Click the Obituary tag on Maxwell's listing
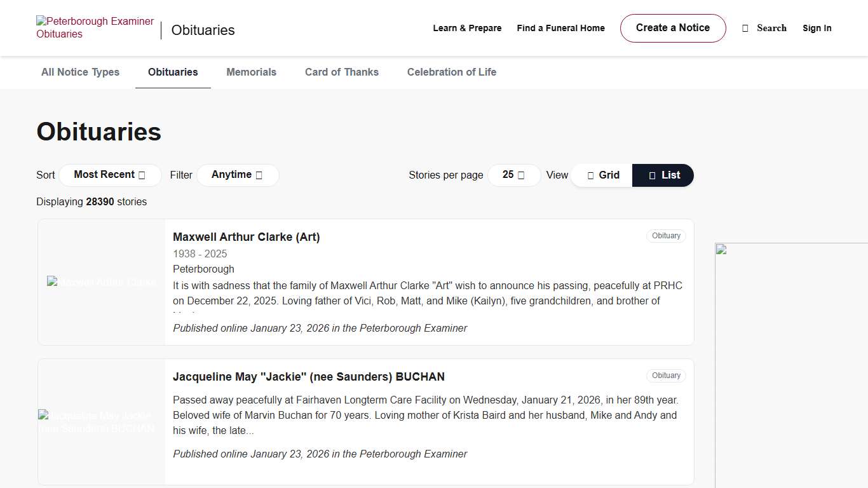This screenshot has width=868, height=488. pos(666,236)
